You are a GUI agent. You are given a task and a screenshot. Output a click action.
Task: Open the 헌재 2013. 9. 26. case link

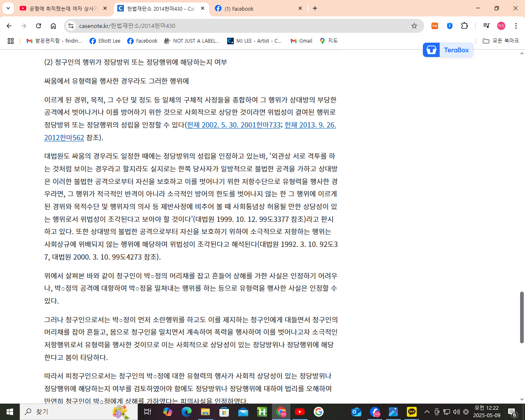click(310, 125)
